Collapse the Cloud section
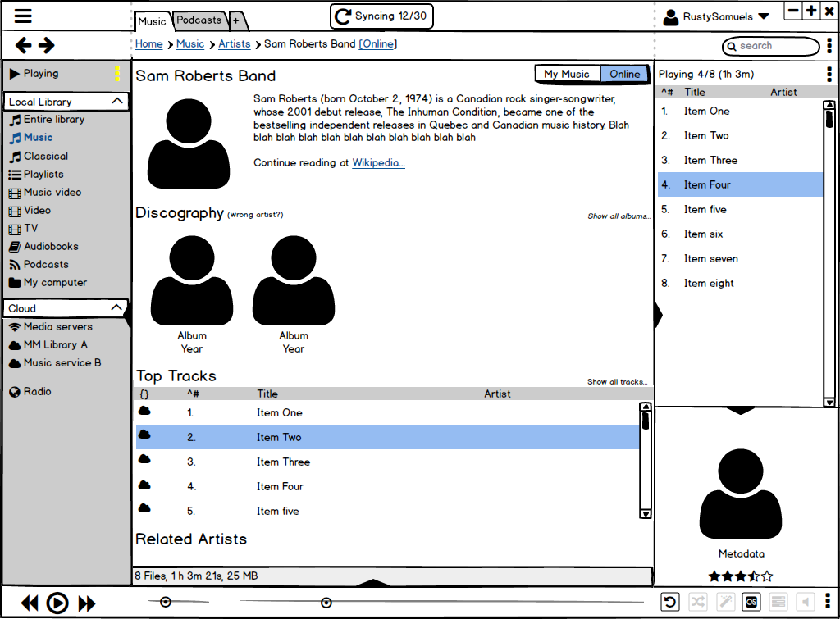The width and height of the screenshot is (840, 619). click(117, 308)
